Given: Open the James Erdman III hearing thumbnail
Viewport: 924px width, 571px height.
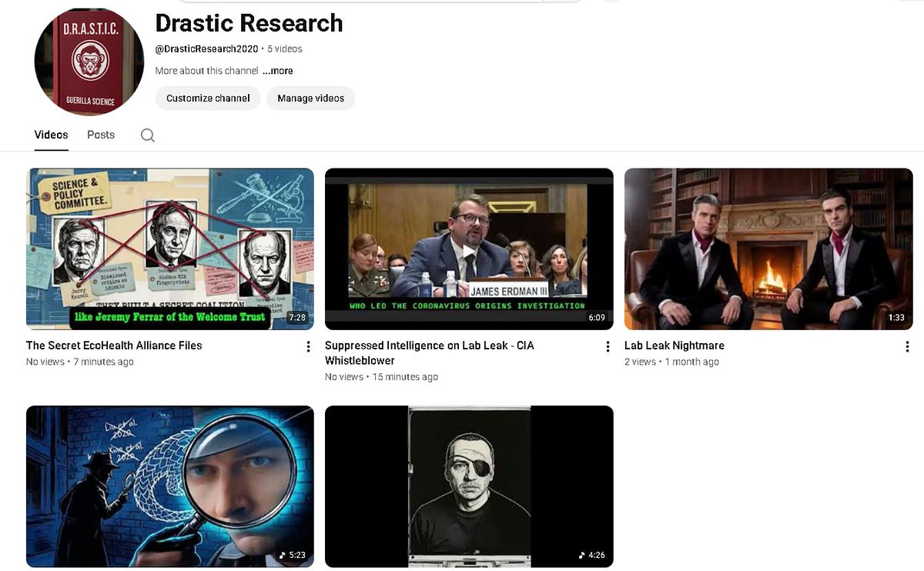Looking at the screenshot, I should 469,249.
